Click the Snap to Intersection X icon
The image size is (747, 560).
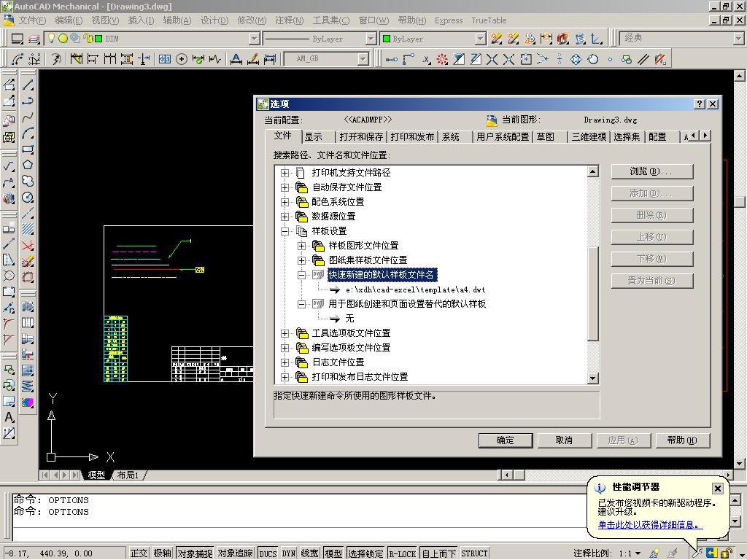click(492, 59)
